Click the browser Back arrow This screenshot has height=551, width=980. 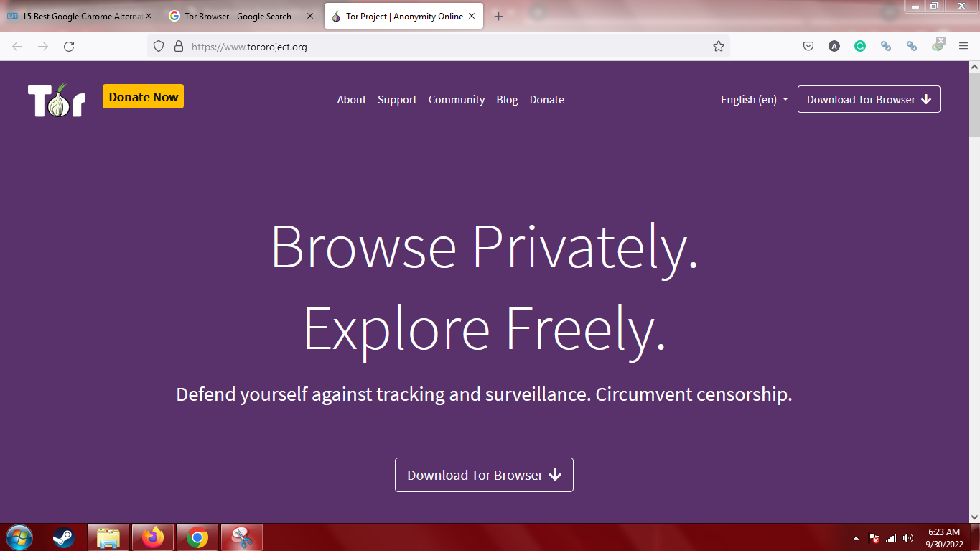(17, 47)
